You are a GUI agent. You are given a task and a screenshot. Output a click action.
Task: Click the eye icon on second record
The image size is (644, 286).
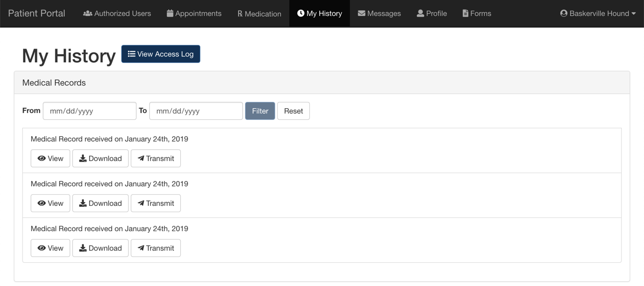click(x=42, y=203)
